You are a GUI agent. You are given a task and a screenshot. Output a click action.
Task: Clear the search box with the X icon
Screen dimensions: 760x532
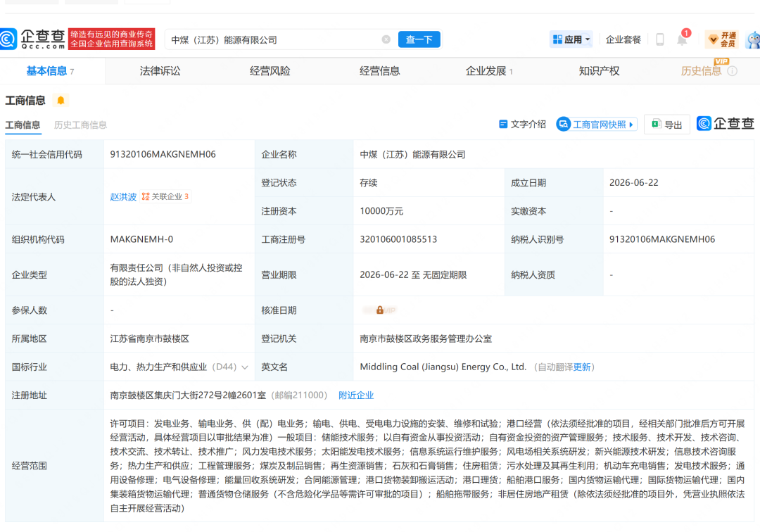pos(386,39)
